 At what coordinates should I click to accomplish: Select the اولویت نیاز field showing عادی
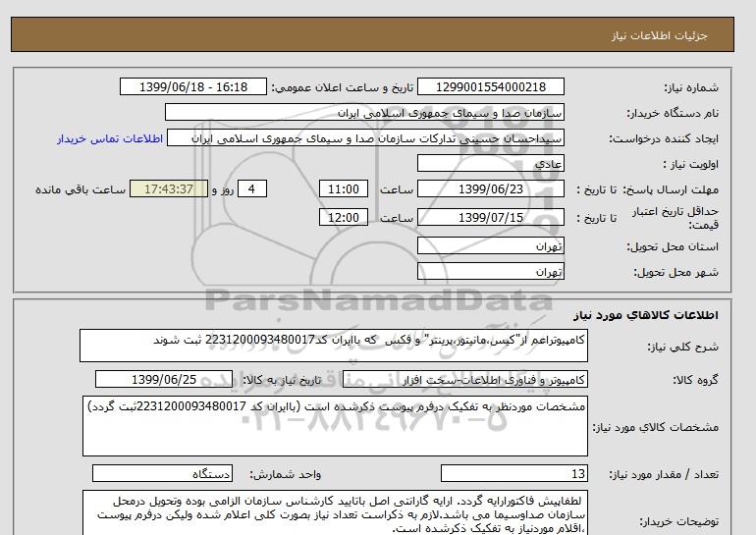pos(490,163)
